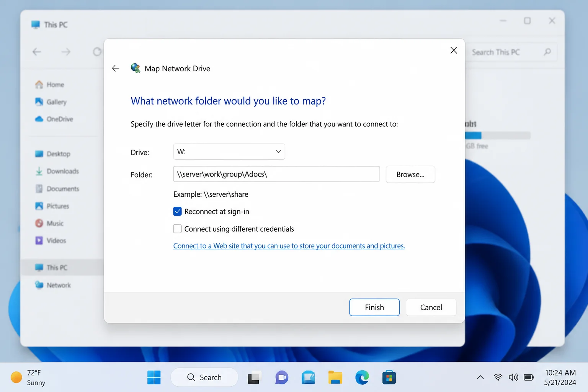Click the Browse... button
The height and width of the screenshot is (392, 588).
coord(410,175)
